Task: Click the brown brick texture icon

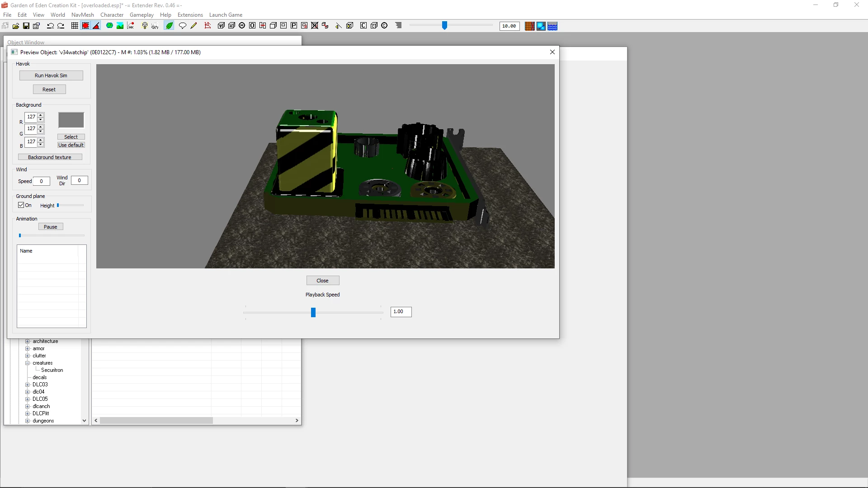Action: tap(529, 26)
